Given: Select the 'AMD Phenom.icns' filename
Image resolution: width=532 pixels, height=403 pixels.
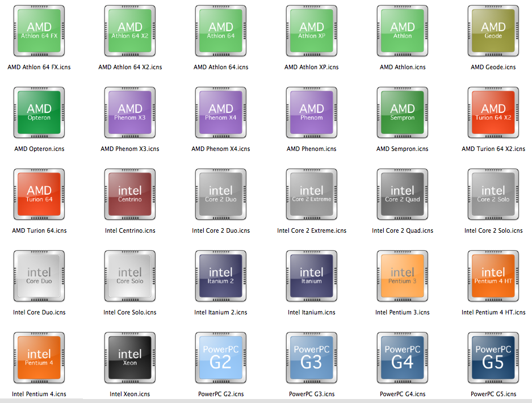Looking at the screenshot, I should tap(312, 149).
